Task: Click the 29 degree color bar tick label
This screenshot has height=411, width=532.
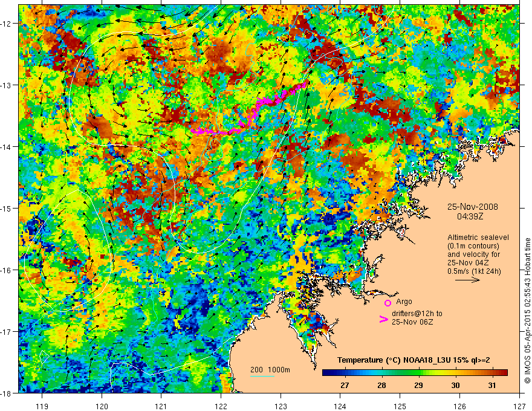Action: (418, 385)
